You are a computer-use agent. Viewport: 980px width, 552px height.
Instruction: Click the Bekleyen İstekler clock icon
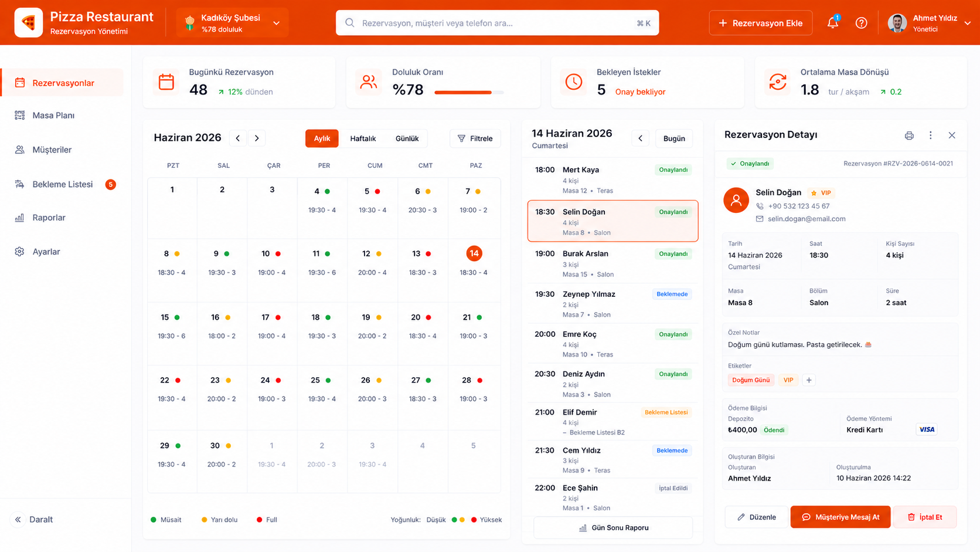coord(573,82)
